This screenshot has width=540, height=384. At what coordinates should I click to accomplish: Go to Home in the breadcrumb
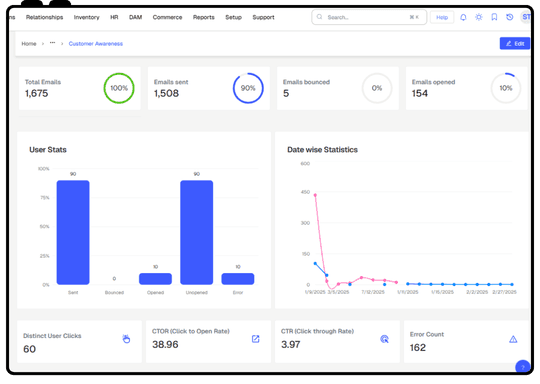[29, 44]
